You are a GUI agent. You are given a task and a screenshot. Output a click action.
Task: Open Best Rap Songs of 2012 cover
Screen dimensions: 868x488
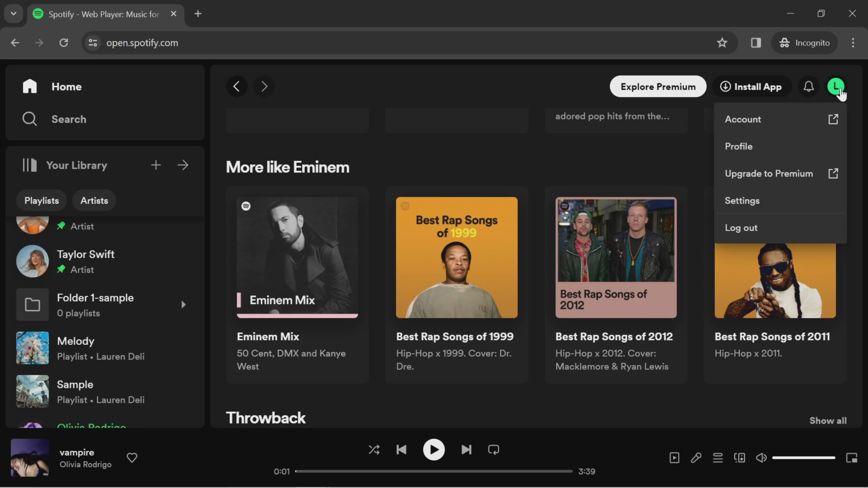(x=616, y=257)
